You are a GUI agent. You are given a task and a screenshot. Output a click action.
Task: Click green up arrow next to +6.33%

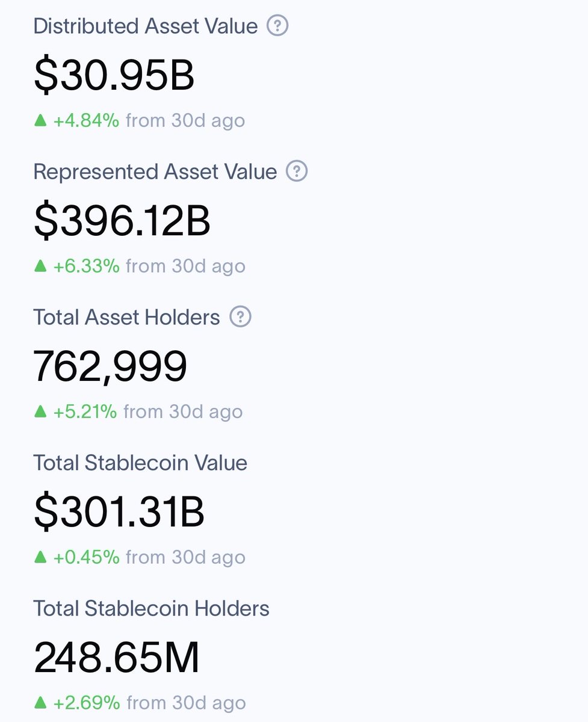pos(40,266)
